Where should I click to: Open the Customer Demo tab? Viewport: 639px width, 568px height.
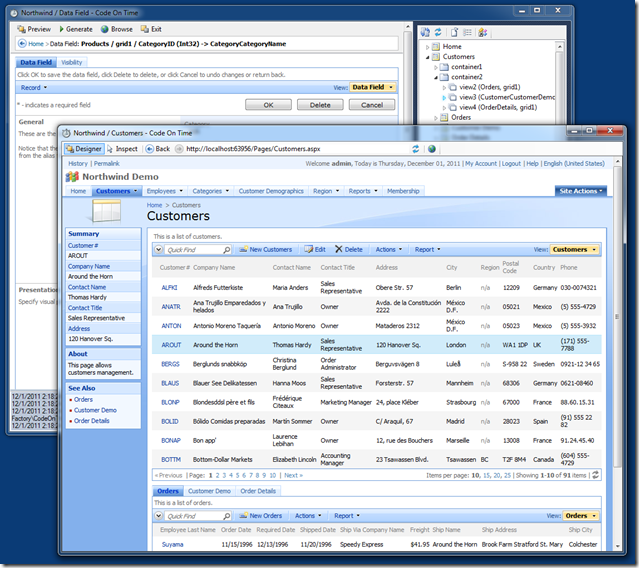pyautogui.click(x=209, y=491)
